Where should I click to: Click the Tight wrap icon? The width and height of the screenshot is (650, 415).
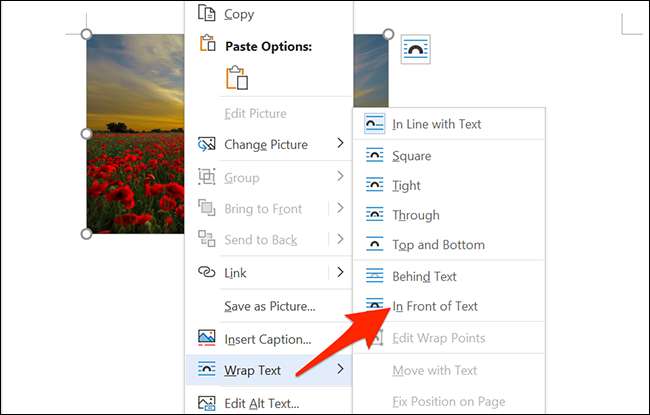coord(375,185)
